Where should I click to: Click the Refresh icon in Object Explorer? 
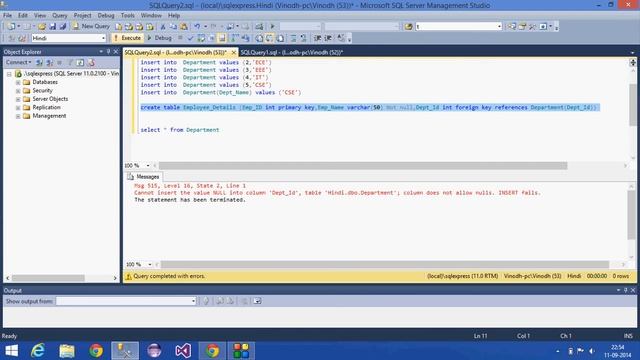(x=80, y=62)
